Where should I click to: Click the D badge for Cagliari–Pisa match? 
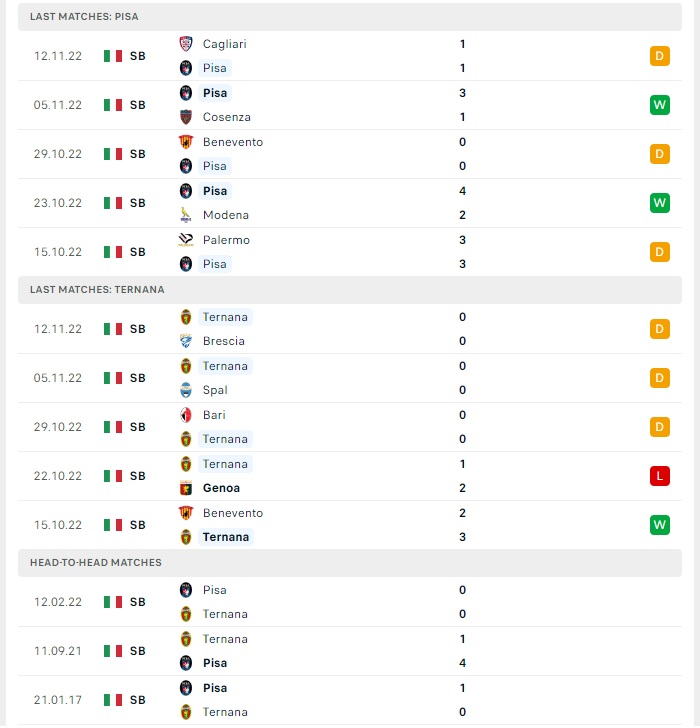pyautogui.click(x=660, y=56)
